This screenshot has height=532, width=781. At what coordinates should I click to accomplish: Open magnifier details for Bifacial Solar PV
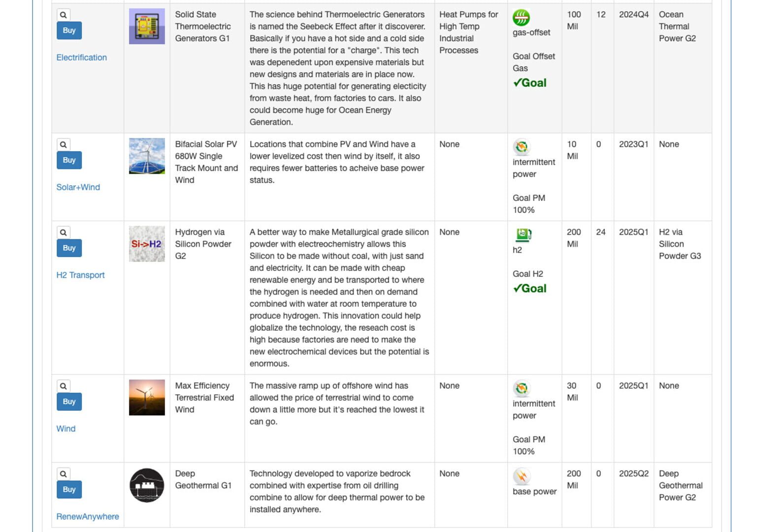point(63,144)
